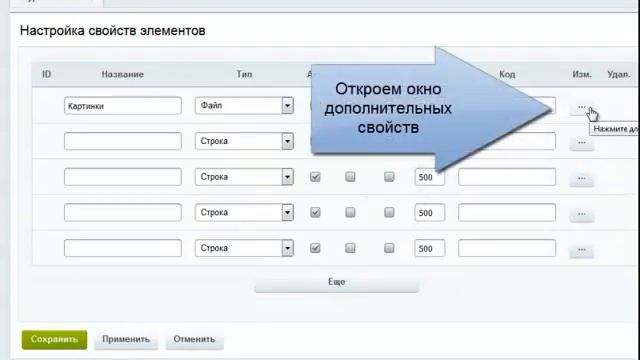
Task: Click the Название column header
Action: pos(122,74)
